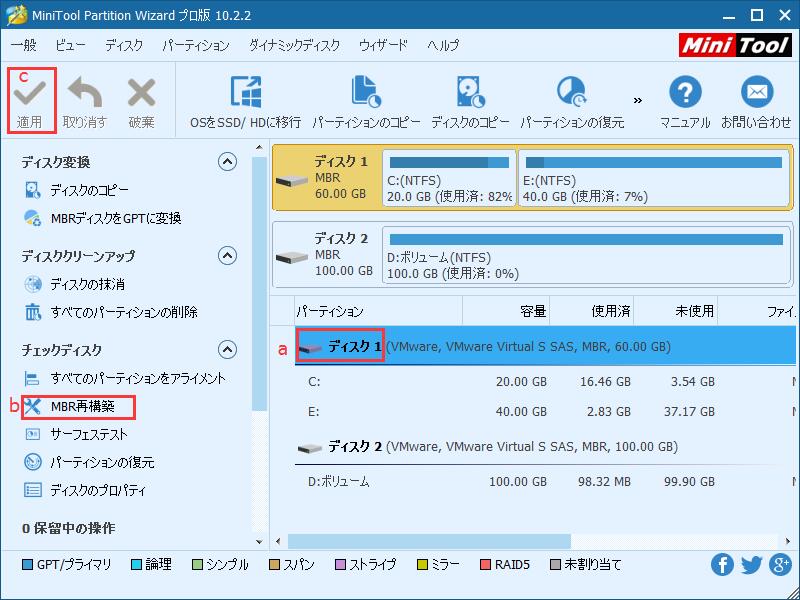Click the sidebar scroll down arrow
Viewport: 800px width, 600px height.
click(x=259, y=541)
